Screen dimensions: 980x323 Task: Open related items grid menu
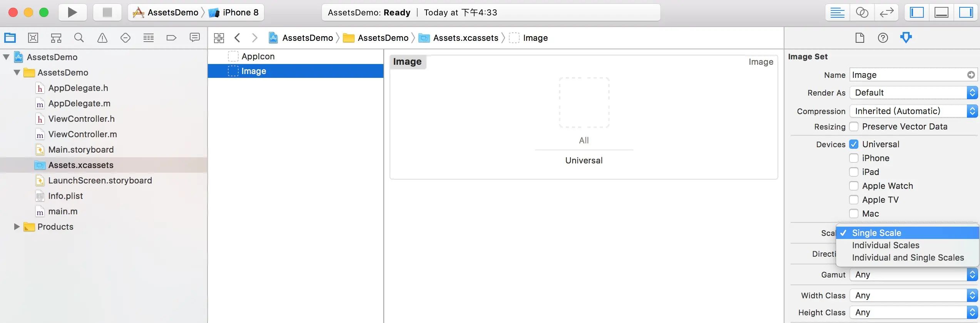pyautogui.click(x=219, y=38)
